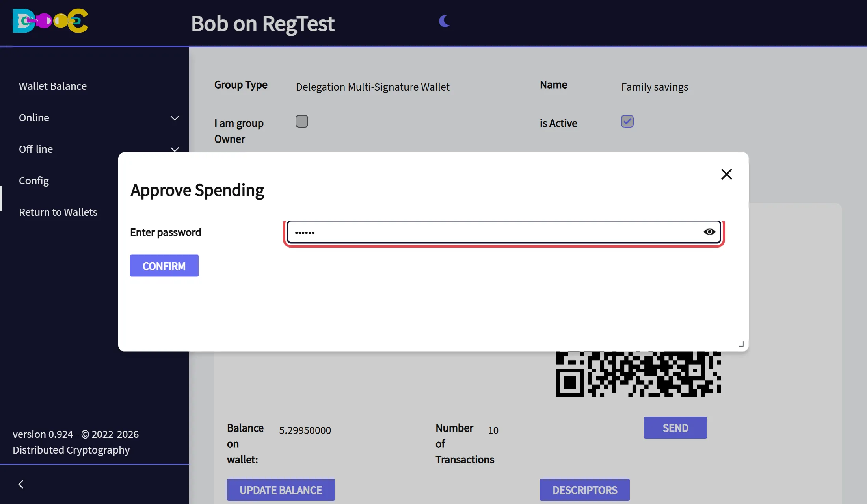Image resolution: width=867 pixels, height=504 pixels.
Task: Open the Config menu item
Action: coord(34,181)
